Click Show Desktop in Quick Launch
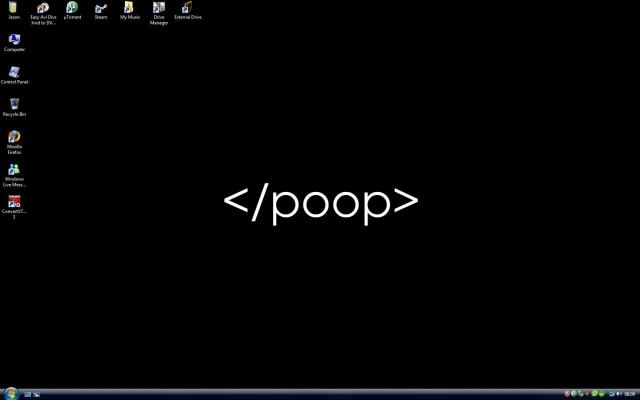 [27, 394]
